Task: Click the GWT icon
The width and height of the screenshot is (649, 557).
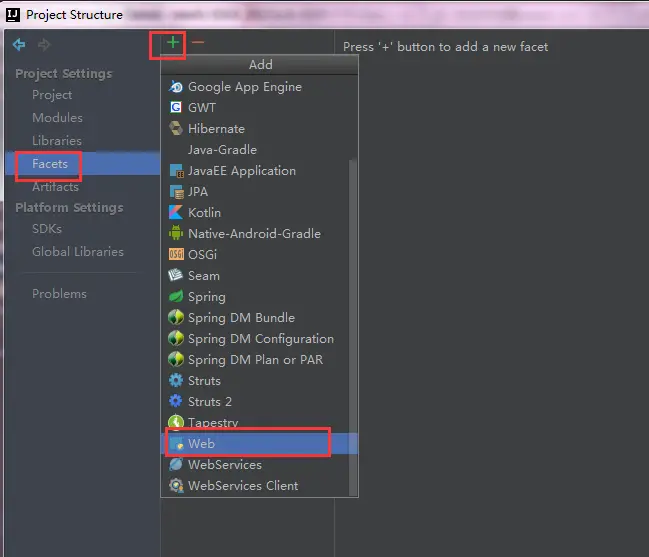Action: pyautogui.click(x=176, y=108)
